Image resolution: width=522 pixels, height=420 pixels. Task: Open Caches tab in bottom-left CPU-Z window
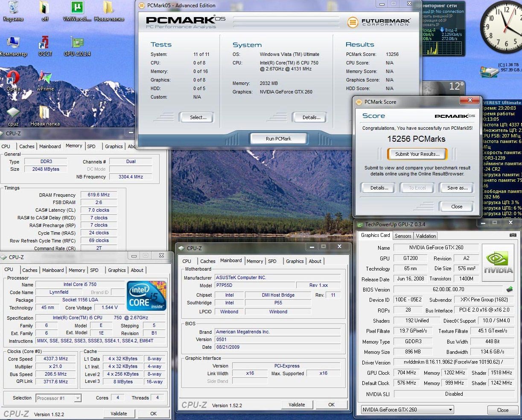(30, 270)
